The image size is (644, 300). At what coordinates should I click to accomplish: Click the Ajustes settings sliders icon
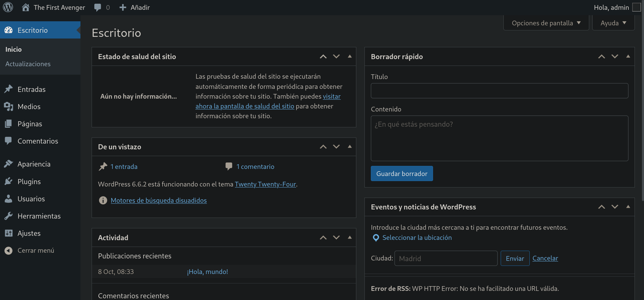click(x=8, y=233)
